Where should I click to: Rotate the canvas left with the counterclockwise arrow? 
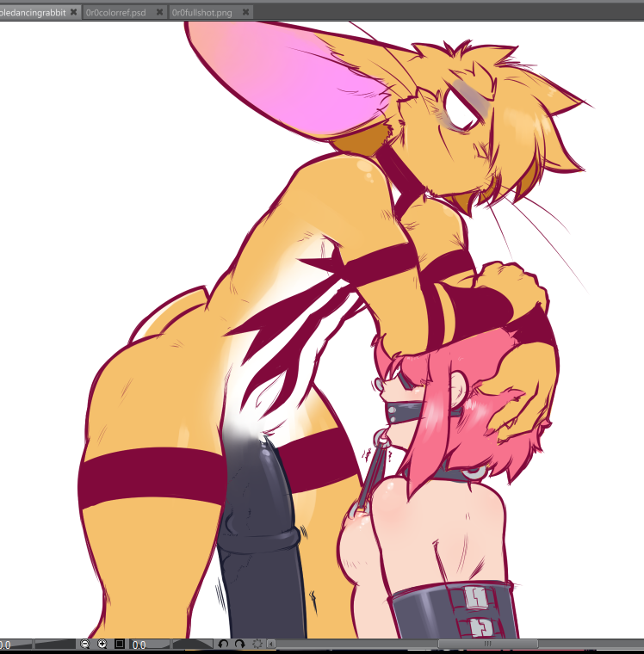(x=223, y=644)
